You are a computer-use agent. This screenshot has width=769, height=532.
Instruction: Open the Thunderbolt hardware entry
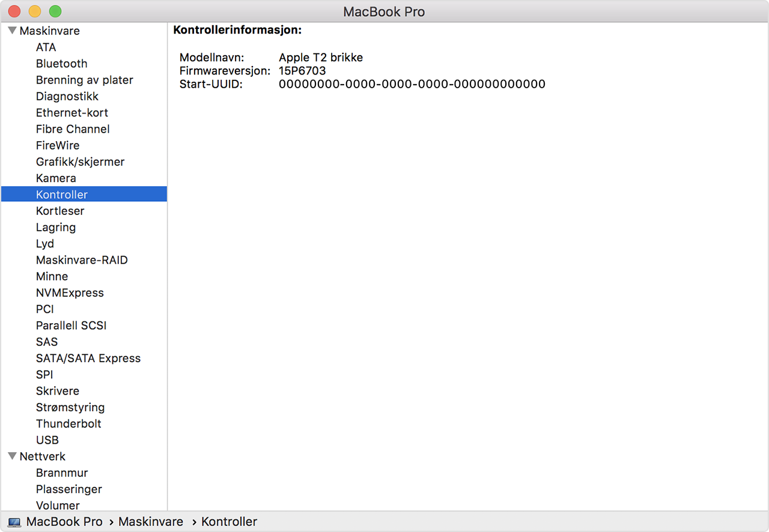tap(68, 424)
